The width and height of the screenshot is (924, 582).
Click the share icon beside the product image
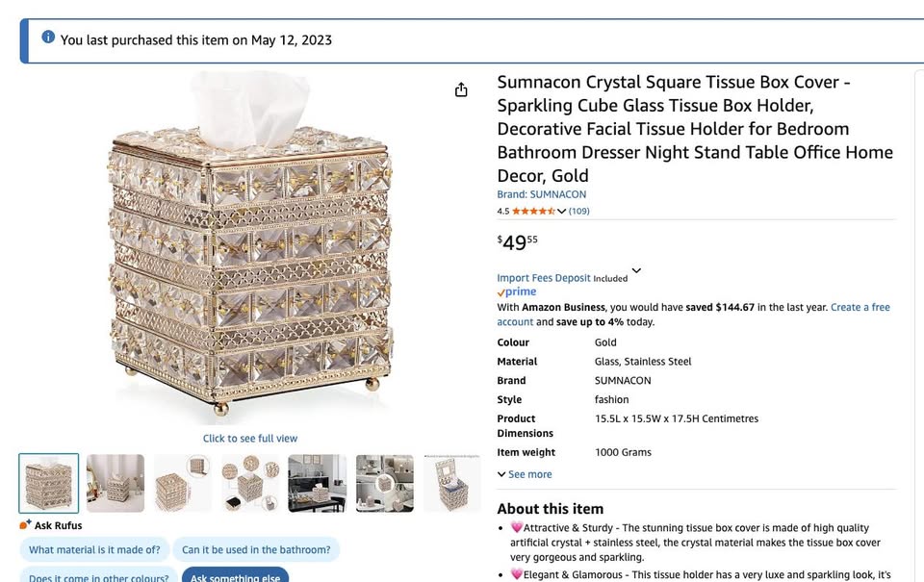point(461,89)
